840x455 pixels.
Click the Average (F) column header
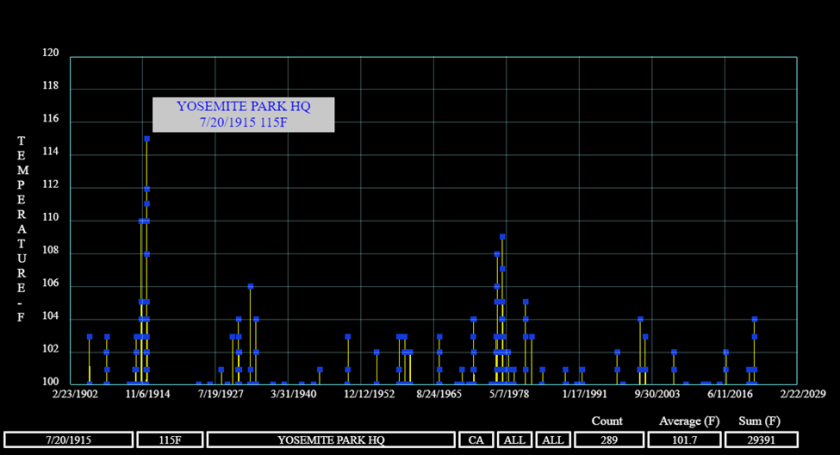click(689, 421)
